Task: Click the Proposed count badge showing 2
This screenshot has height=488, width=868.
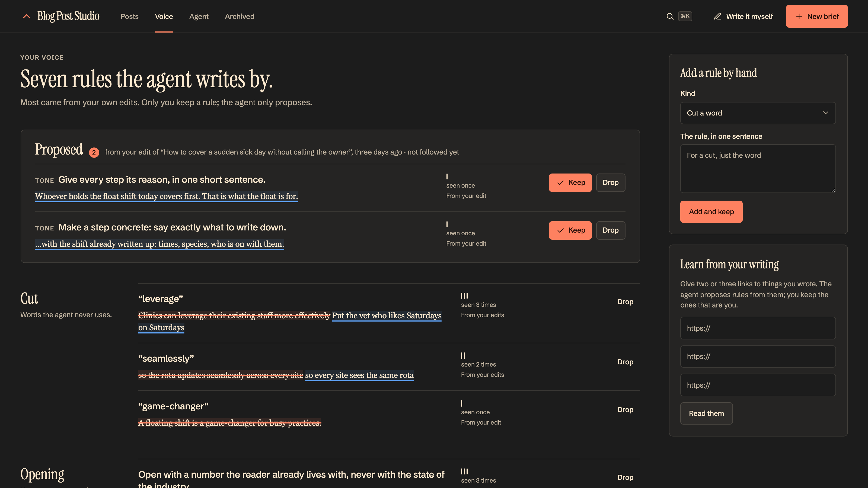Action: 94,152
